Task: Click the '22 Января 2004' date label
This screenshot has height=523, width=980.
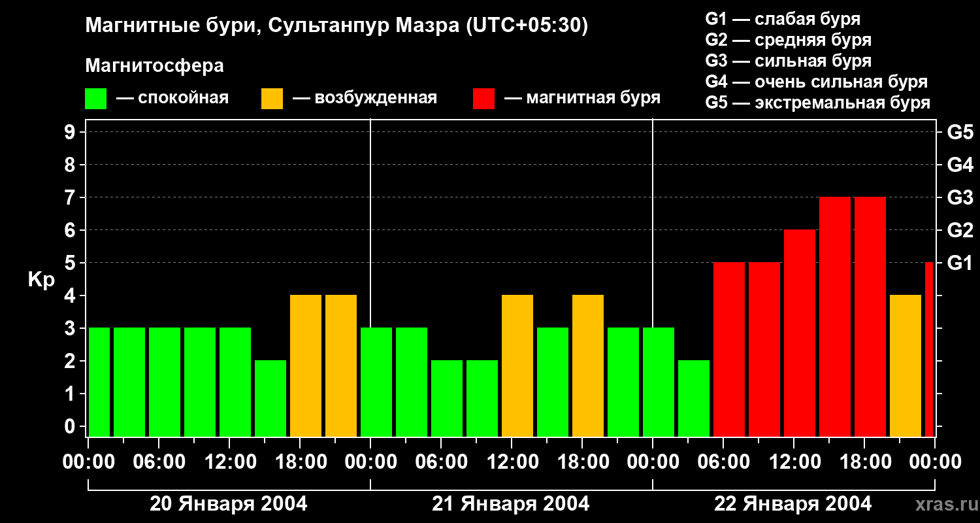Action: pos(793,504)
